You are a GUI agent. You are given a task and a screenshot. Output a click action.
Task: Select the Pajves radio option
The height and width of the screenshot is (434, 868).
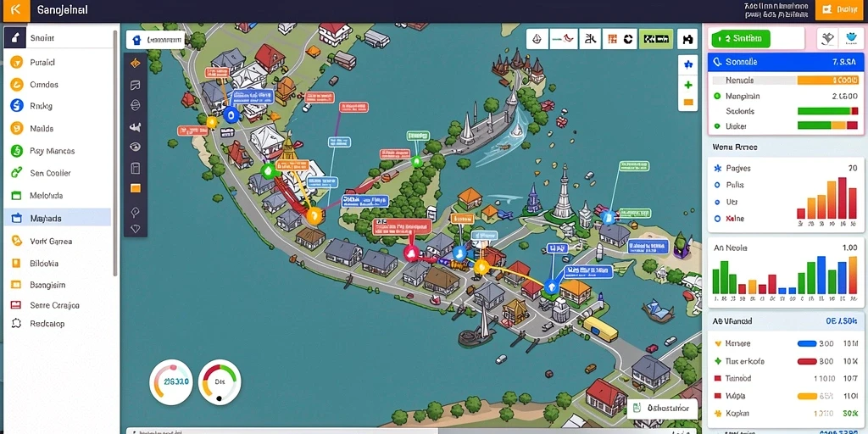click(x=718, y=168)
